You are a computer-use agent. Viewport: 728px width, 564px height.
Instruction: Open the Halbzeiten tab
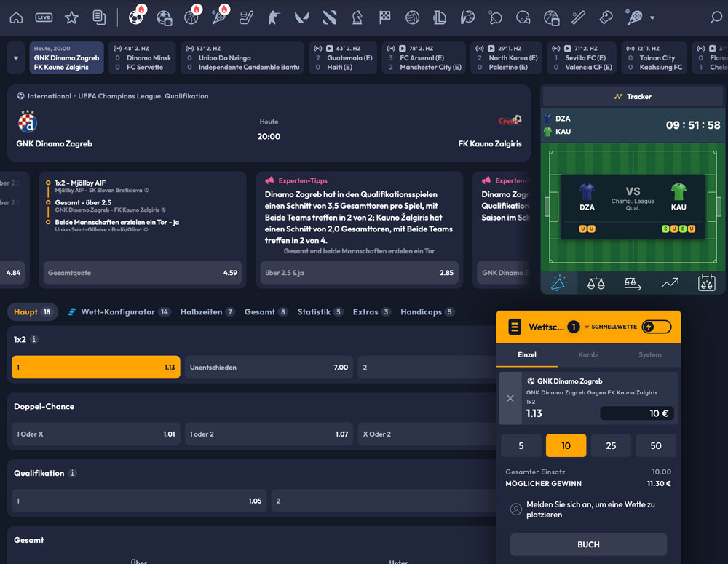tap(207, 312)
